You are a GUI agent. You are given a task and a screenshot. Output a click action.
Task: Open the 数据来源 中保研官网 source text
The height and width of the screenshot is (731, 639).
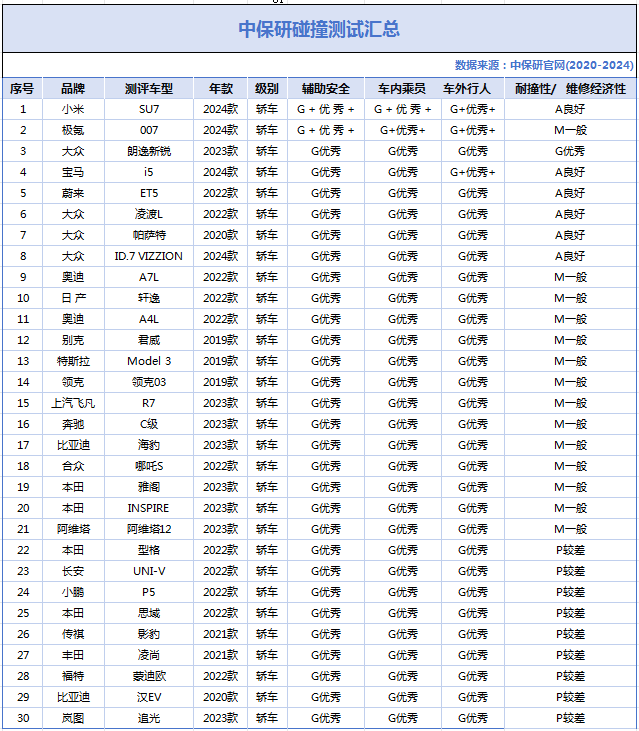543,65
